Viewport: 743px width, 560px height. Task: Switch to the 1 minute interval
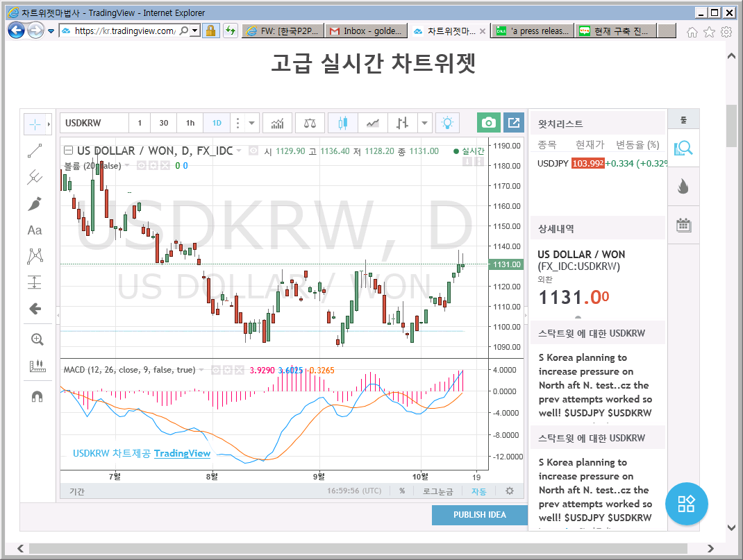point(140,123)
